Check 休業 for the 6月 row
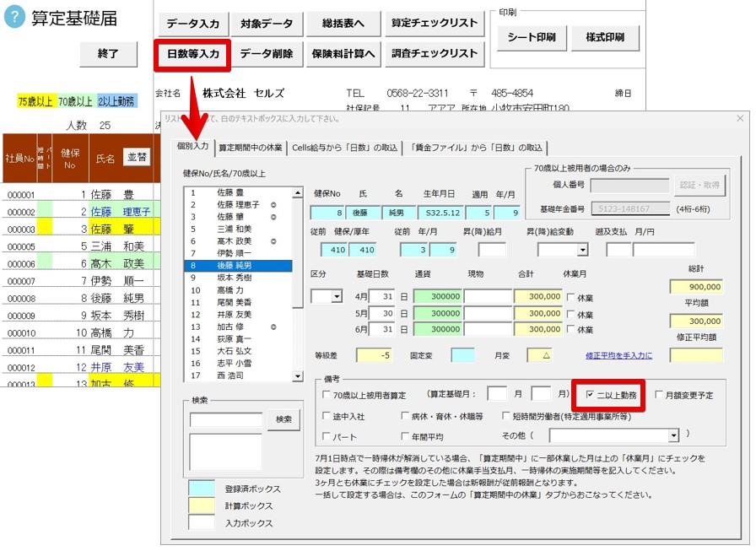This screenshot has height=551, width=756. (571, 329)
